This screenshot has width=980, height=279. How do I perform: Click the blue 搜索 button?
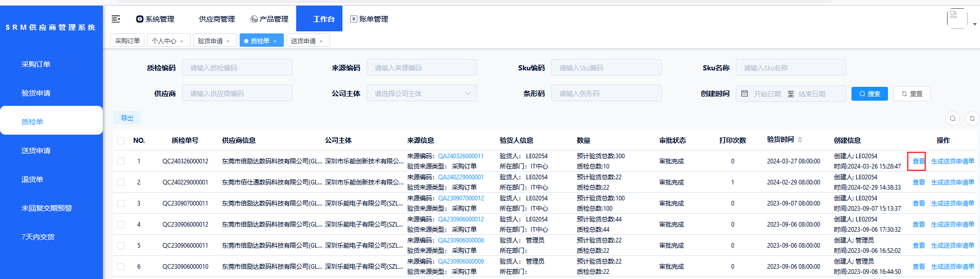coord(869,94)
